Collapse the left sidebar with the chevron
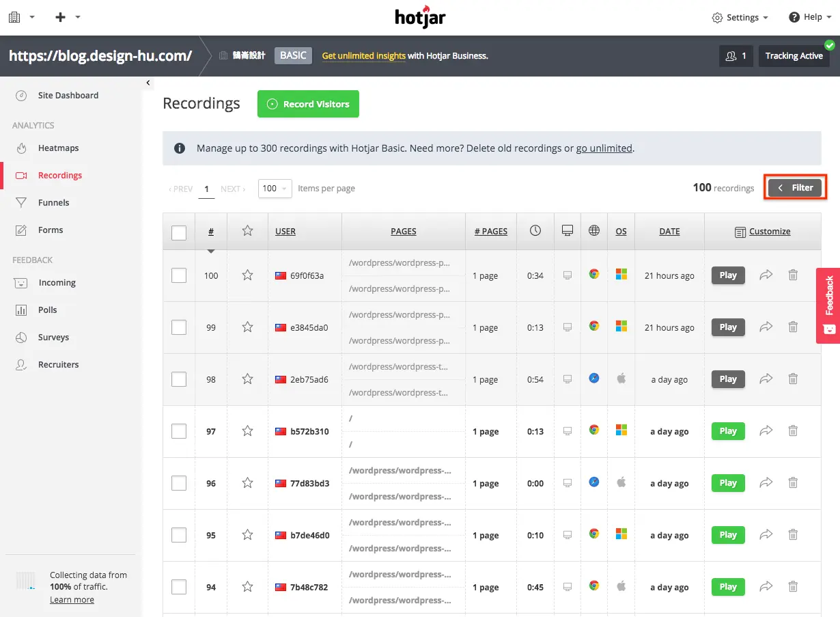The height and width of the screenshot is (617, 840). [148, 83]
